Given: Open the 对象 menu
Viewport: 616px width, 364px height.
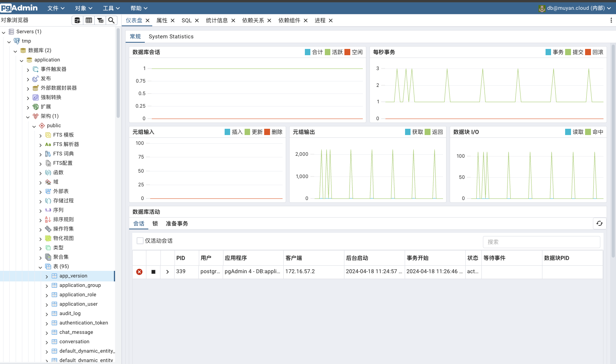Looking at the screenshot, I should (84, 8).
